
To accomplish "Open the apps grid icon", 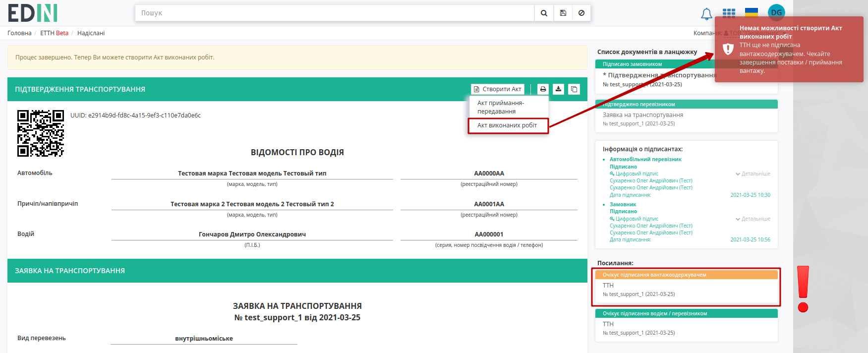I will pos(729,13).
